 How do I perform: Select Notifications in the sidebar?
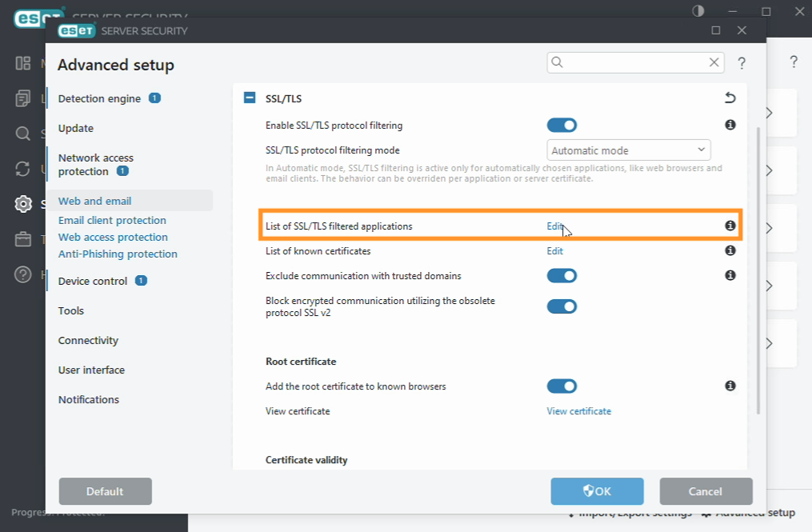click(x=89, y=399)
